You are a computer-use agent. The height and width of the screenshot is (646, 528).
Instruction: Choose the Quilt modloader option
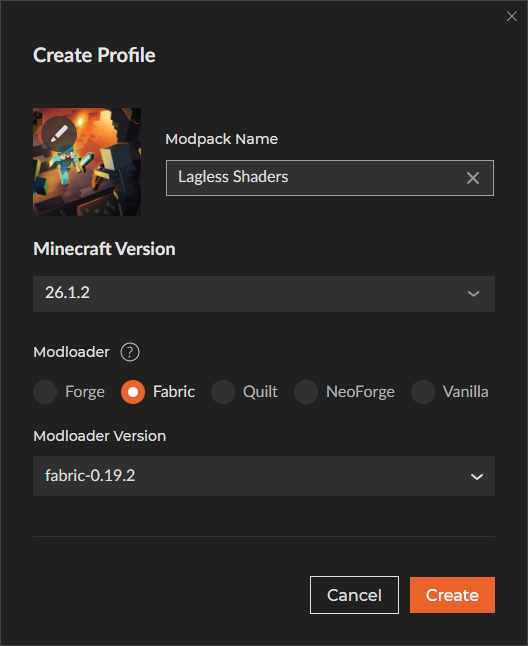click(223, 392)
